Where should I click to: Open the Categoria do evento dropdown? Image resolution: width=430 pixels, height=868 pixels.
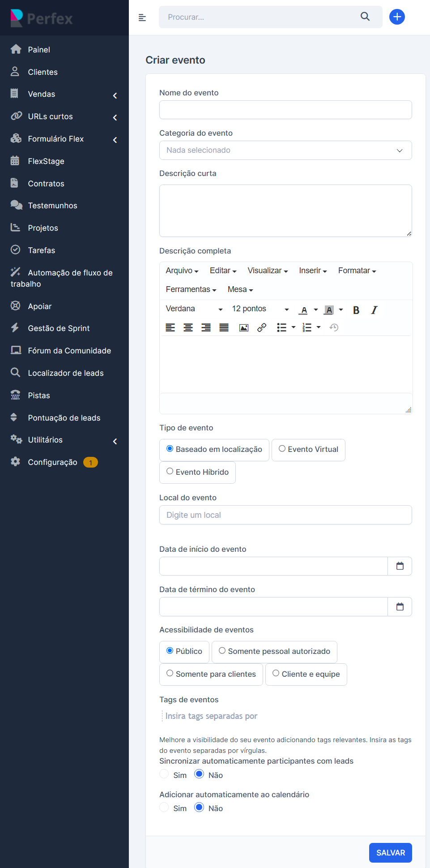pos(285,150)
